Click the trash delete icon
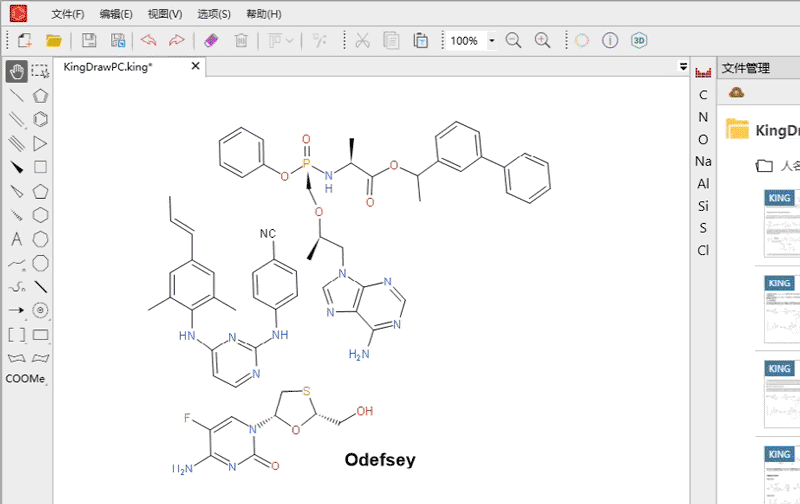 (241, 40)
